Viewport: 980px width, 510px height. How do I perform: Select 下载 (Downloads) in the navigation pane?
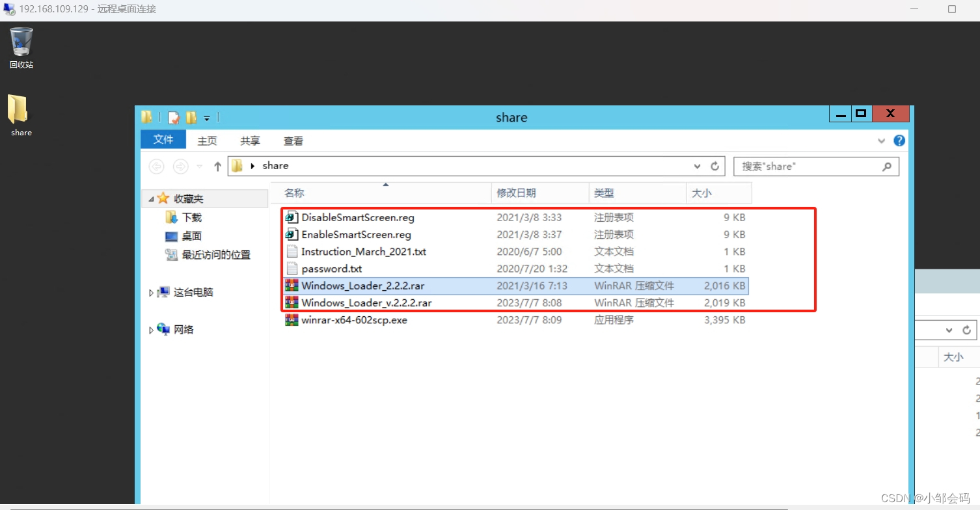click(192, 217)
